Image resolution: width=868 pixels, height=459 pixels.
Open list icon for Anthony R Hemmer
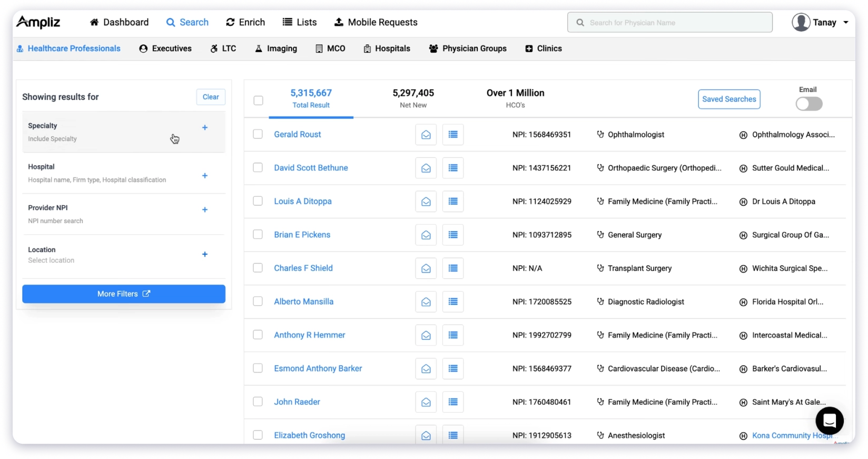click(x=453, y=335)
